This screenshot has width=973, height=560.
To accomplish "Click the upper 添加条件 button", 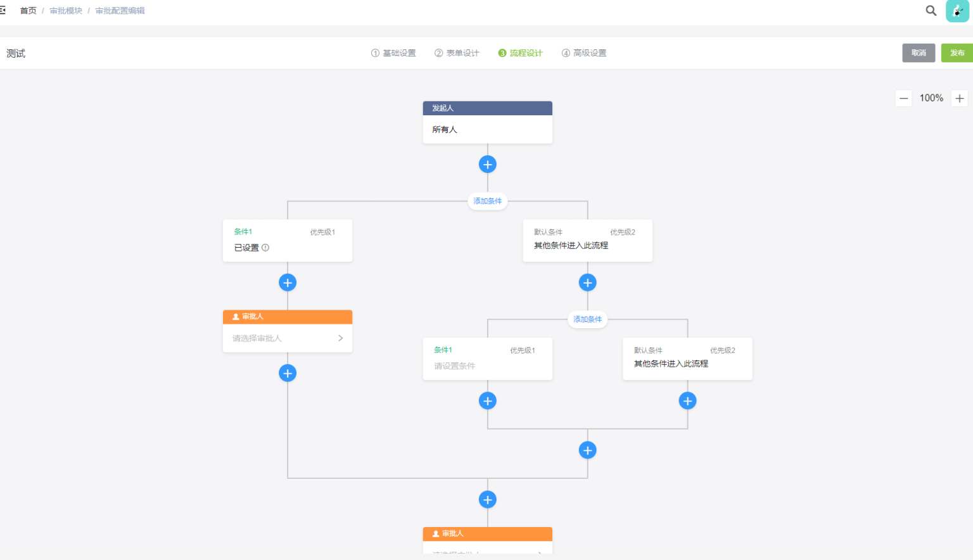I will (487, 201).
